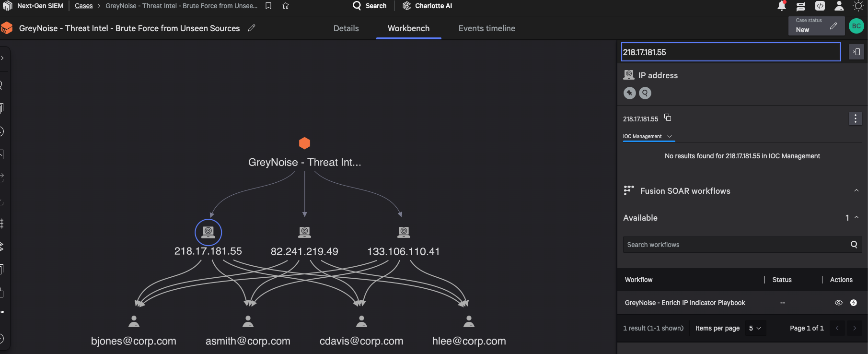Screen dimensions: 868x354
Task: Switch to the Events timeline tab
Action: point(486,28)
